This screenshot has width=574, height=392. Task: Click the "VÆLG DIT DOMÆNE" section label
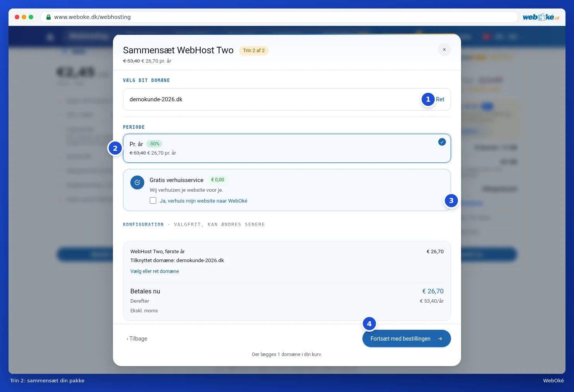click(147, 80)
